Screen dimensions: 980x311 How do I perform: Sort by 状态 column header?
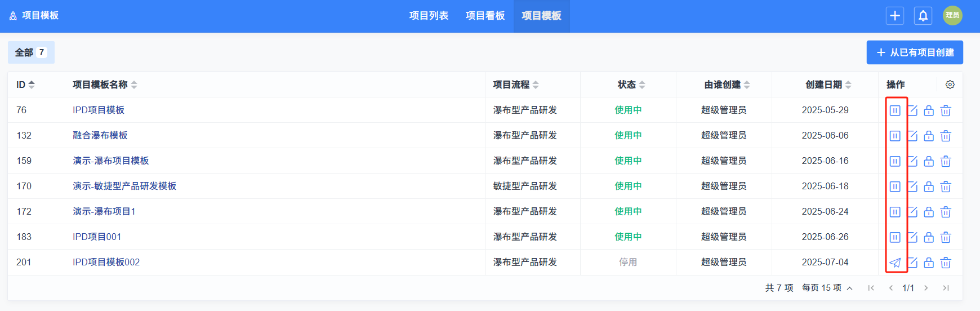tap(631, 85)
